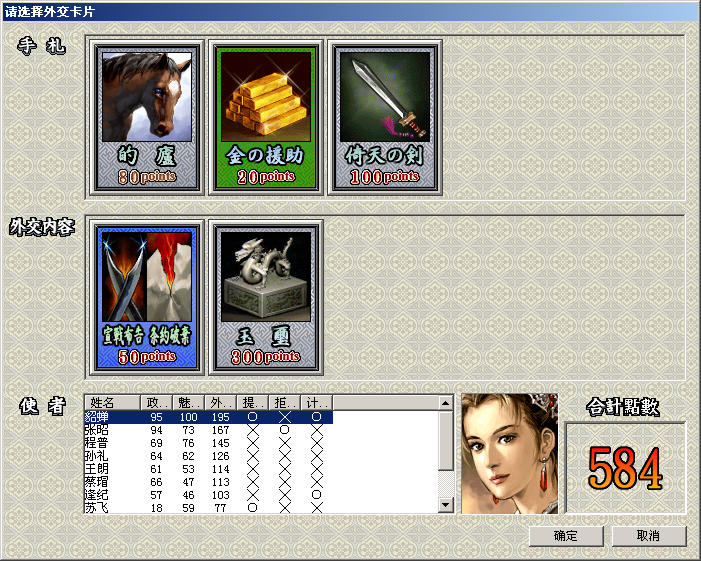Select envoy 逢纪 in the list

point(208,495)
